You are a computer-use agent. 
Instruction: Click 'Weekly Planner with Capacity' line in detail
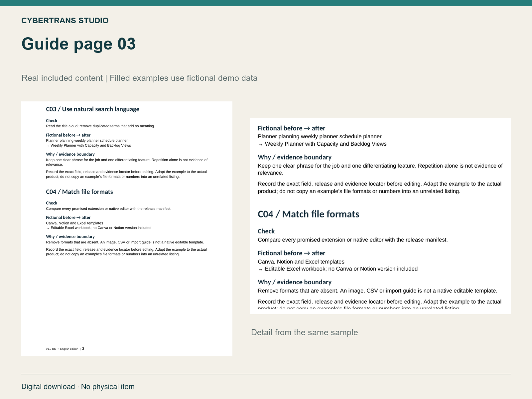(322, 144)
